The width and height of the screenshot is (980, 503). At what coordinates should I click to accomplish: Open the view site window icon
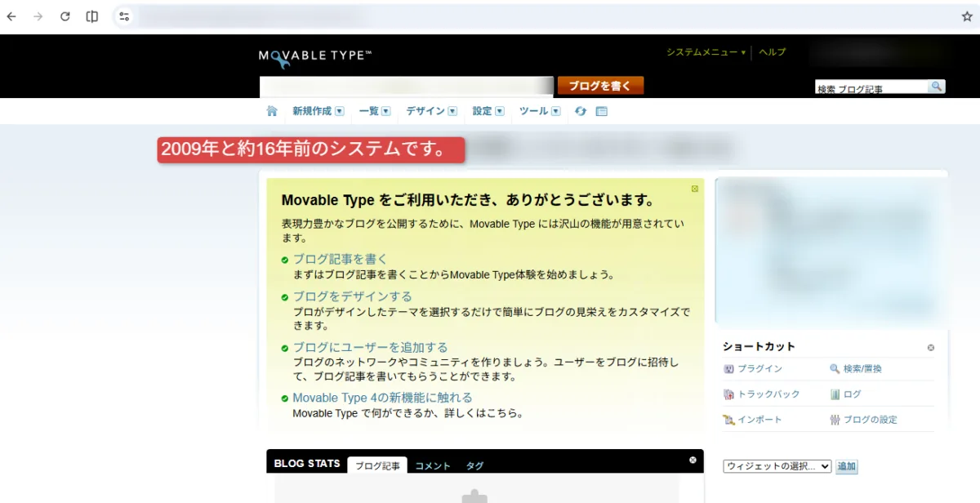pyautogui.click(x=602, y=111)
